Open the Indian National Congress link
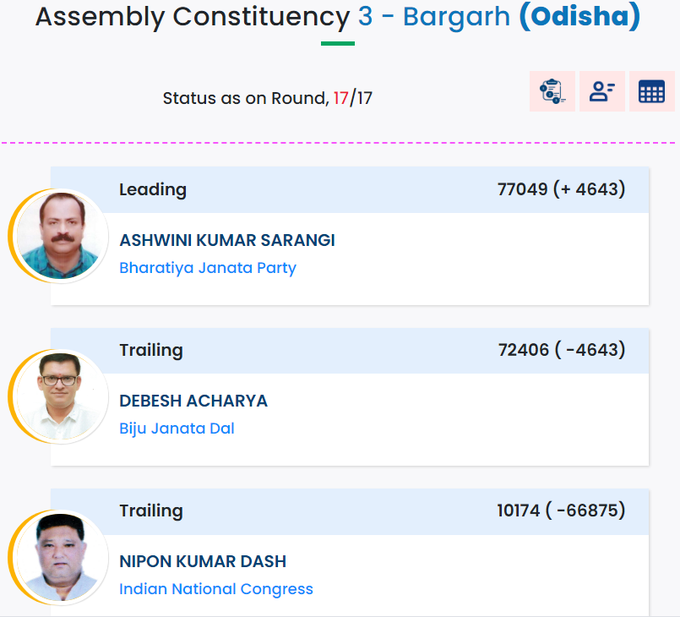The width and height of the screenshot is (680, 617). click(216, 589)
